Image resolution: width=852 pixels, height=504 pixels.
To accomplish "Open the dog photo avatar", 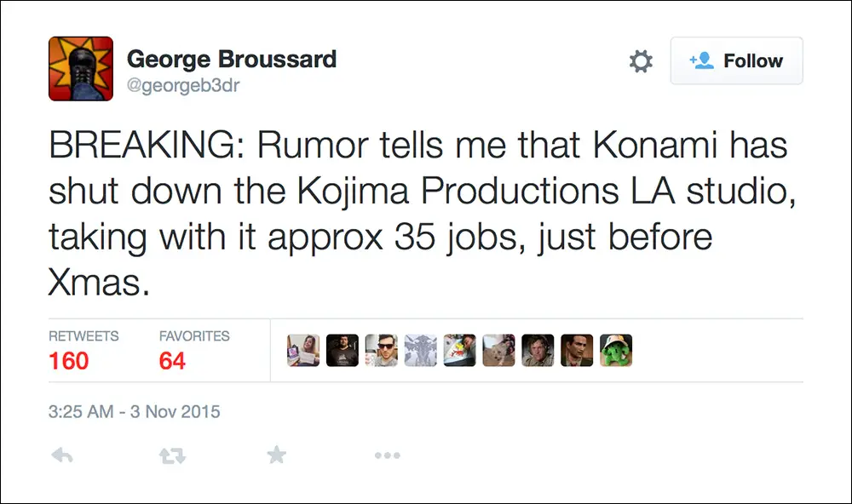I will (x=498, y=350).
